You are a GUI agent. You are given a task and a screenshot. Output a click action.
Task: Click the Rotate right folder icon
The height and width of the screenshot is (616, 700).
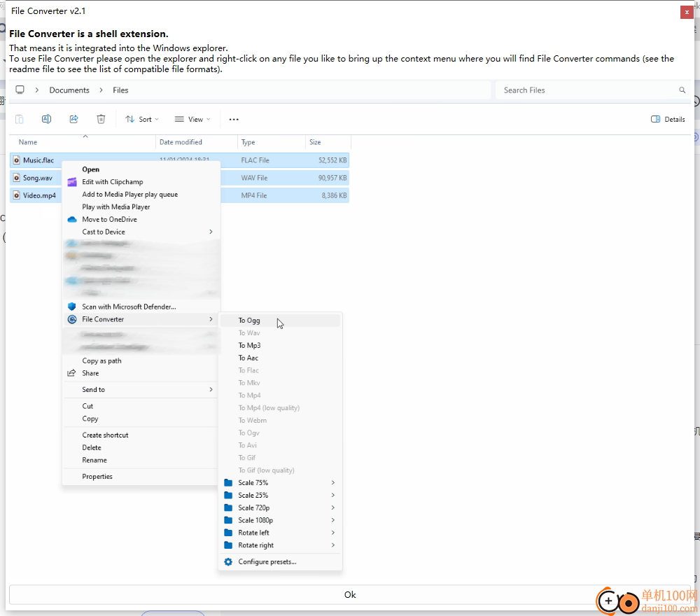click(228, 545)
